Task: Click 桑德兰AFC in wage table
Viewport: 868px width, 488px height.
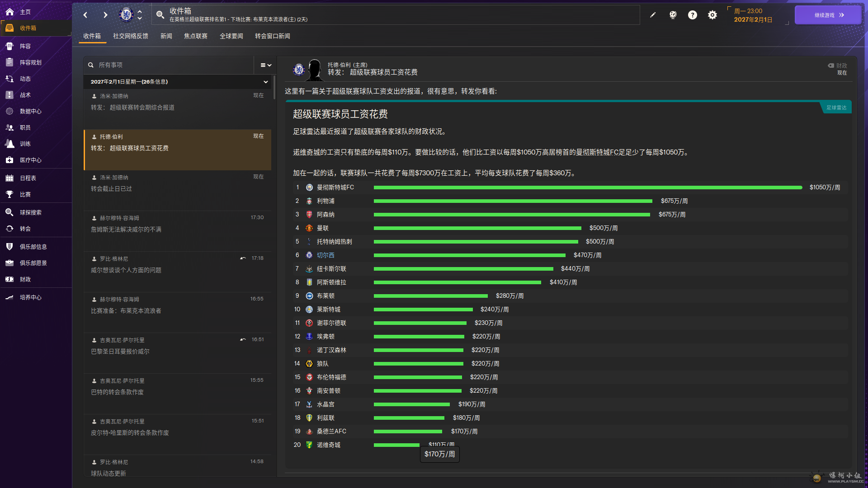Action: click(x=331, y=432)
